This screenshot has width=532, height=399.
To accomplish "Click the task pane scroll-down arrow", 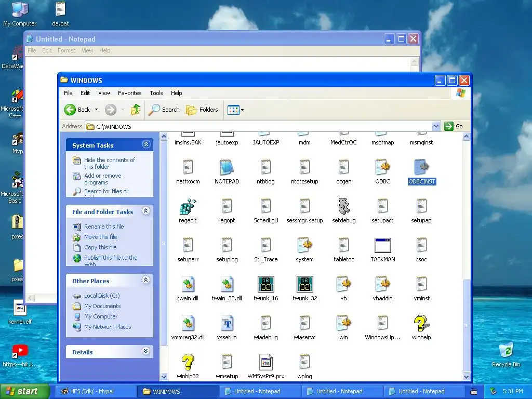I will (x=164, y=377).
